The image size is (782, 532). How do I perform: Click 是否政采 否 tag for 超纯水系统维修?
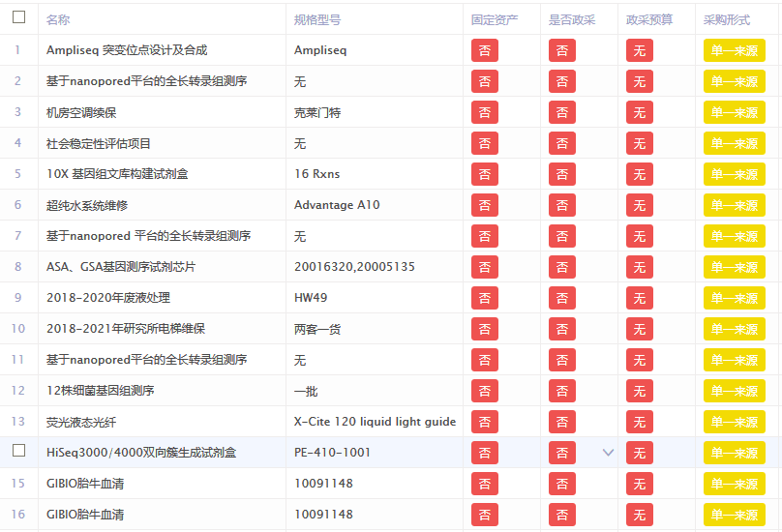click(562, 205)
